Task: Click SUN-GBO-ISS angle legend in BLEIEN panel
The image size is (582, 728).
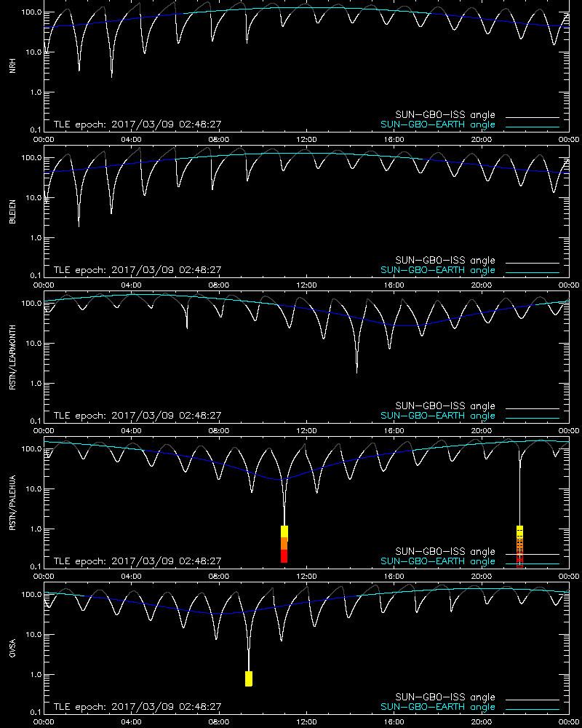Action: 445,261
